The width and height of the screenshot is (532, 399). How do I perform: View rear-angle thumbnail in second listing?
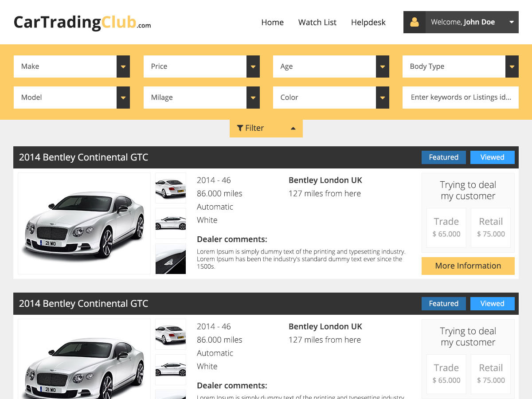[171, 334]
